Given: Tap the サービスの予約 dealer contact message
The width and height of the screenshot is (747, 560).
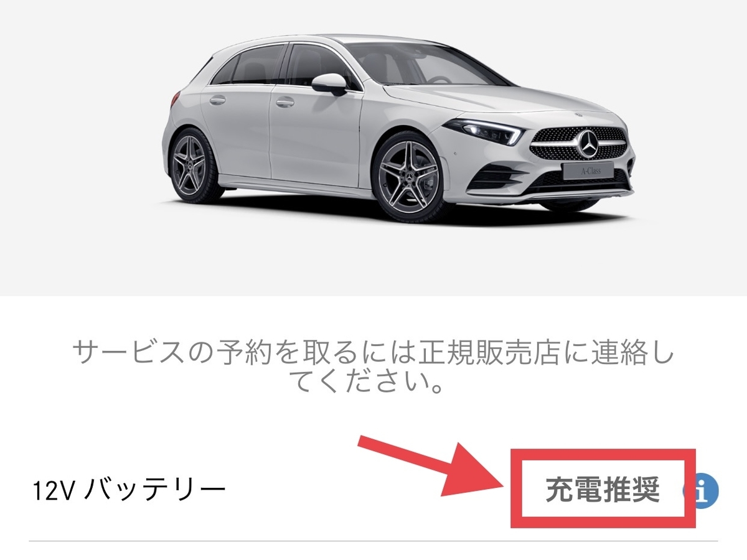Looking at the screenshot, I should click(372, 366).
